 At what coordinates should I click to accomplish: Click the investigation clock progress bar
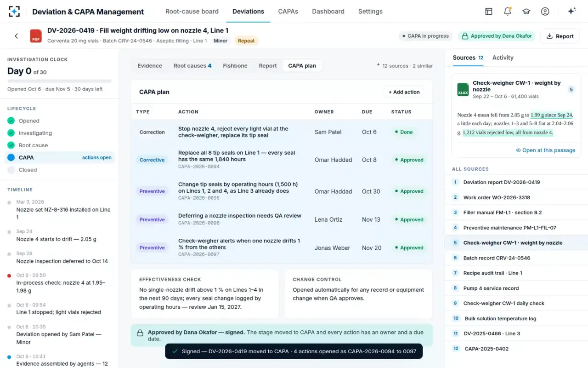click(59, 81)
